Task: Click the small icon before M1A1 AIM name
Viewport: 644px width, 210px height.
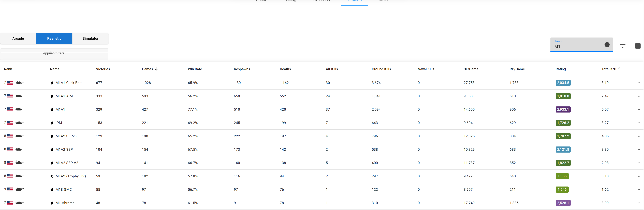Action: 52,96
